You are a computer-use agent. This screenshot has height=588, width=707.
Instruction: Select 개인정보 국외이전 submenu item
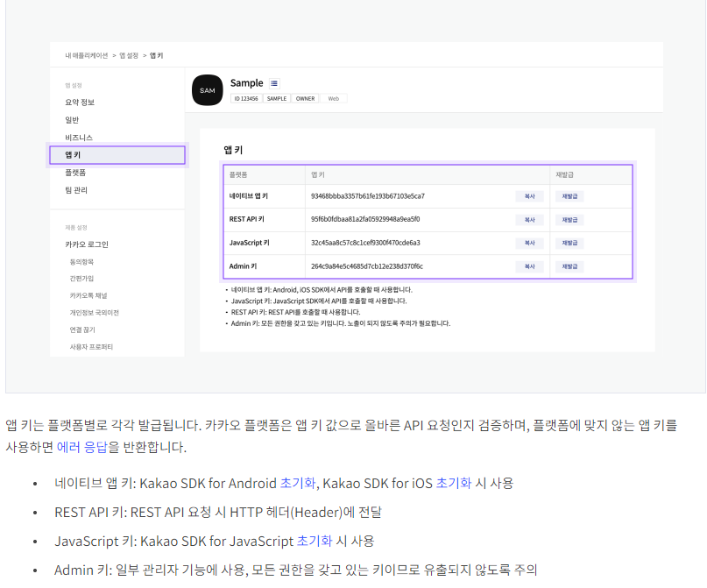pyautogui.click(x=95, y=313)
